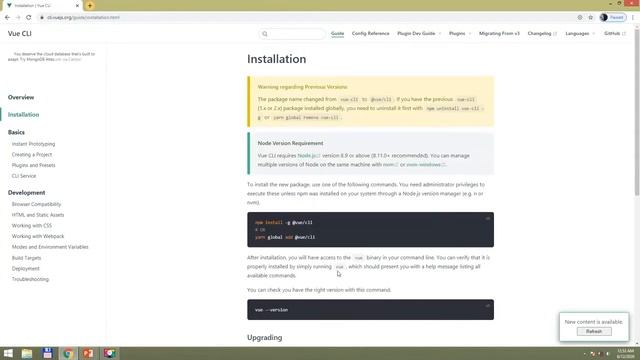Open CLI Service in sidebar
This screenshot has width=640, height=360.
[x=24, y=176]
